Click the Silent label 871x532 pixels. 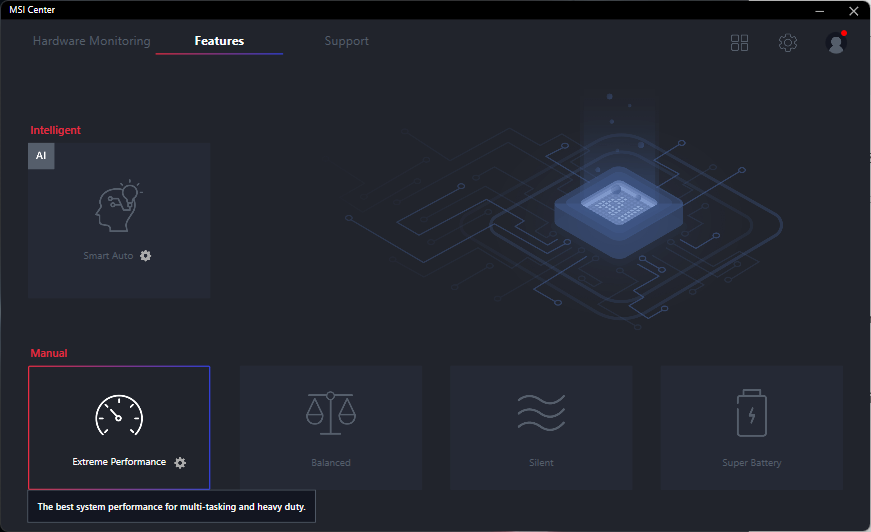coord(541,463)
